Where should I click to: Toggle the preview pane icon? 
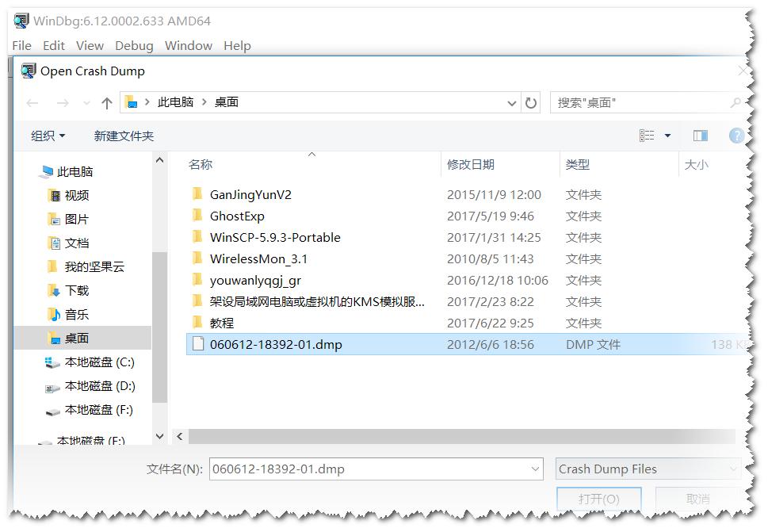(x=700, y=135)
